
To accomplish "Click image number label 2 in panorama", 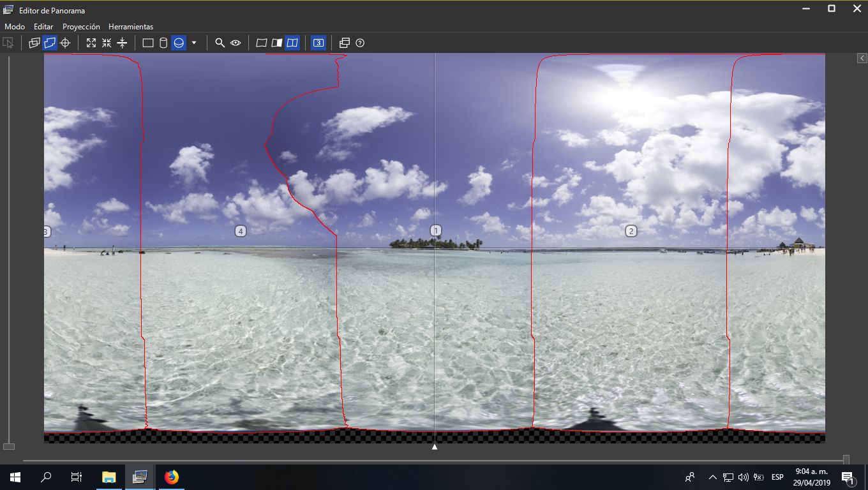I will (631, 231).
